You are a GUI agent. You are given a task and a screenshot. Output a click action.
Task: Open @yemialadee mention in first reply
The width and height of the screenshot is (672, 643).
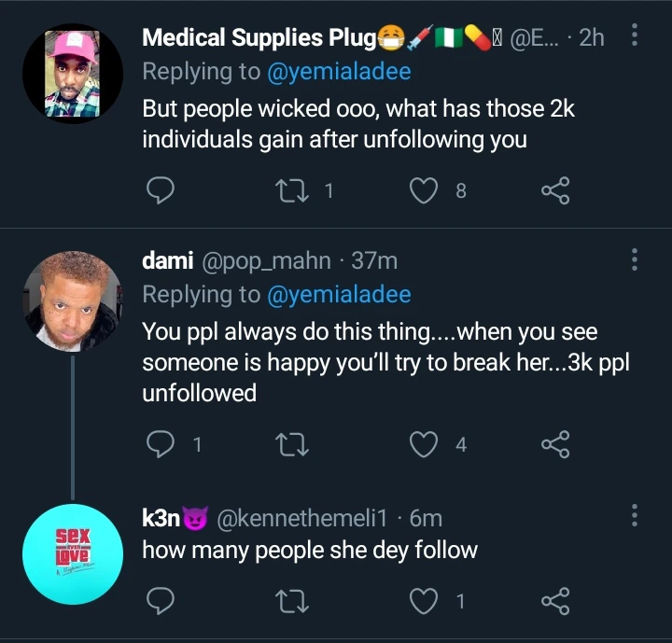(x=339, y=73)
